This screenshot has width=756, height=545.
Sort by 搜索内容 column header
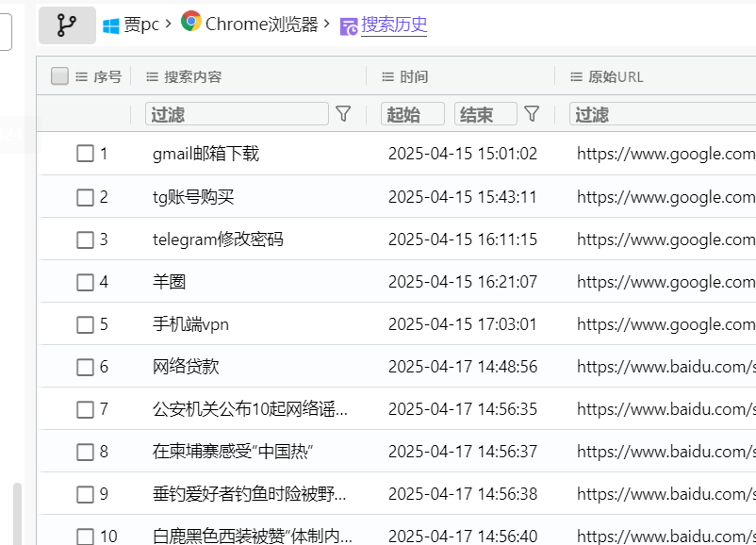click(193, 76)
